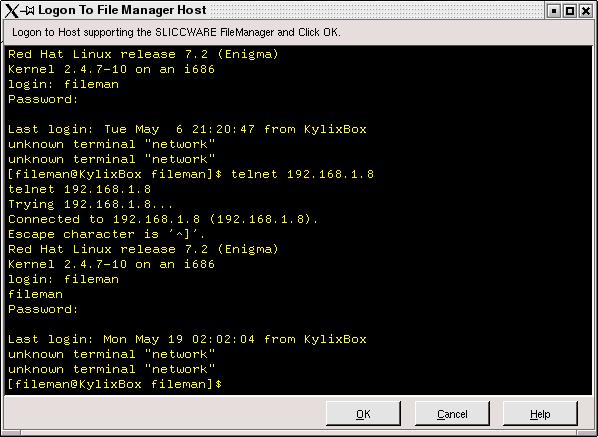Viewport: 598px width, 437px height.
Task: Click the topmost Red Hat Linux release 7.2 line
Action: (143, 54)
